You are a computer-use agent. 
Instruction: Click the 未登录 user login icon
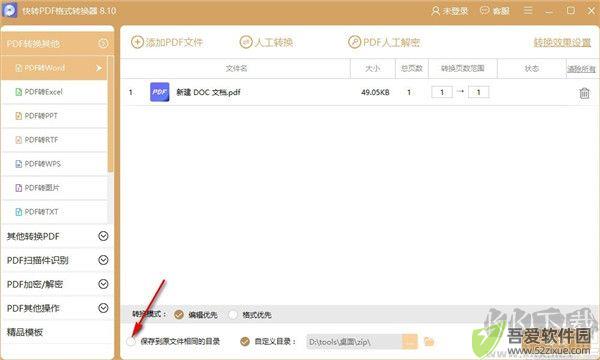(x=435, y=11)
